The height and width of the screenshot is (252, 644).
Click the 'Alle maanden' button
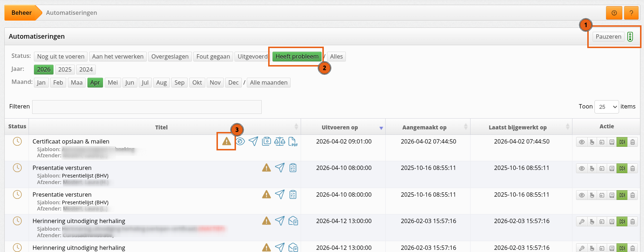(269, 82)
